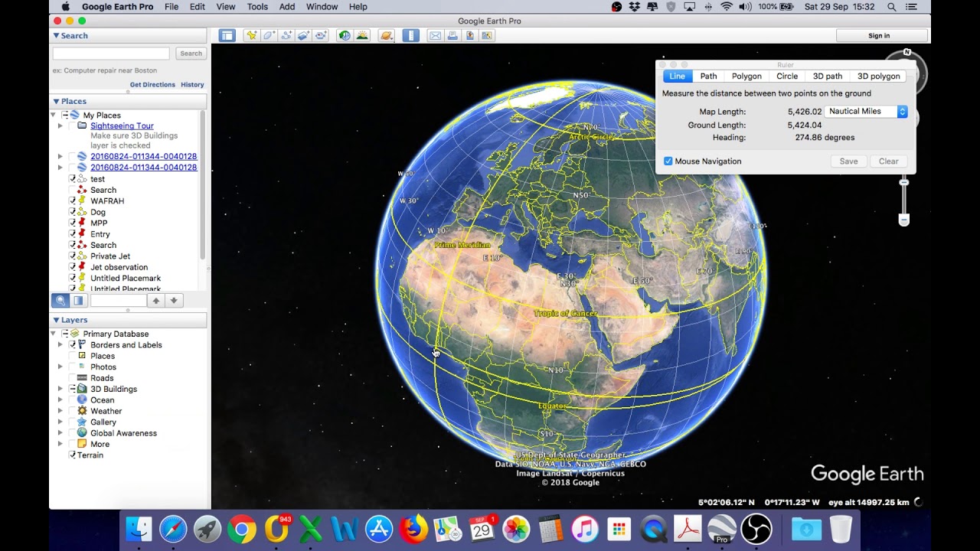Click the Get Directions link
980x551 pixels.
click(x=152, y=85)
